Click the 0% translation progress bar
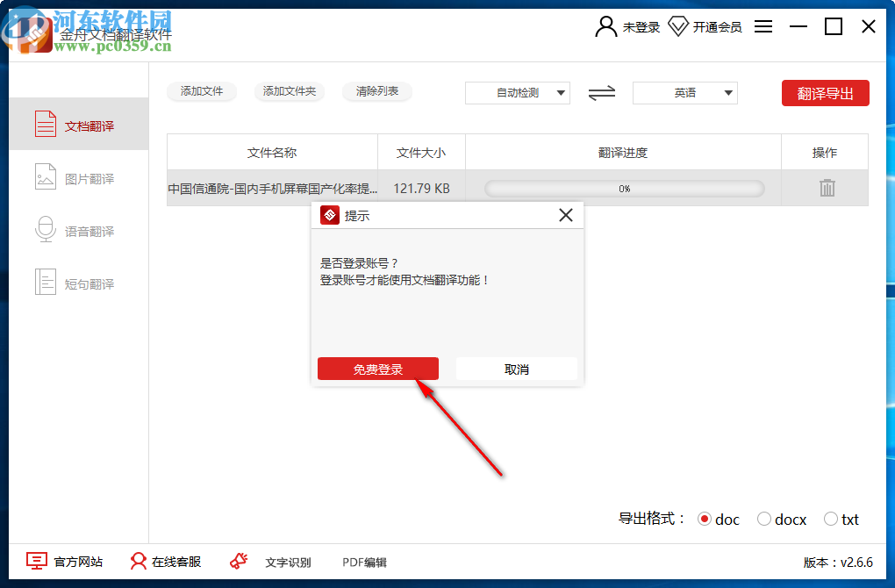Image resolution: width=895 pixels, height=588 pixels. click(x=624, y=187)
